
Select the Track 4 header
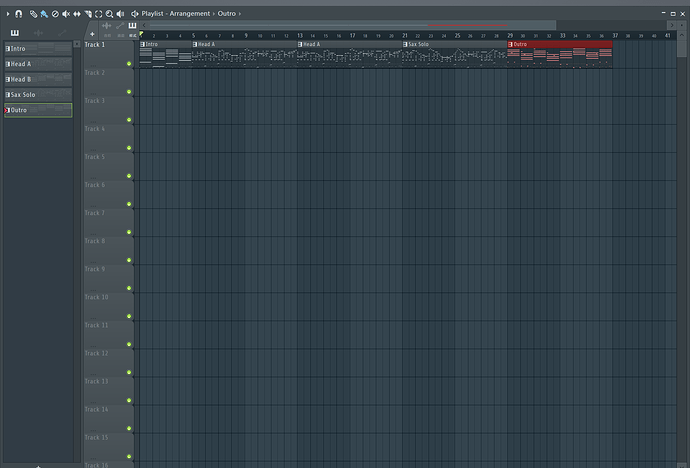109,139
